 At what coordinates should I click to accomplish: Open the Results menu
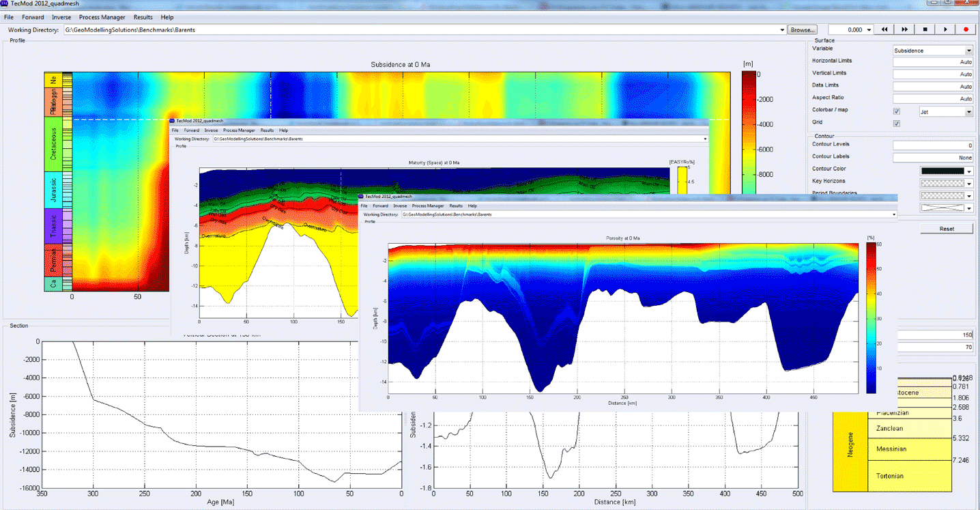click(x=143, y=17)
